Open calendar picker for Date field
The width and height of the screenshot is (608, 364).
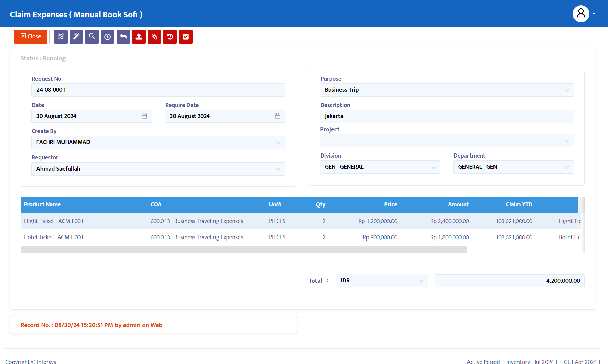(x=144, y=116)
